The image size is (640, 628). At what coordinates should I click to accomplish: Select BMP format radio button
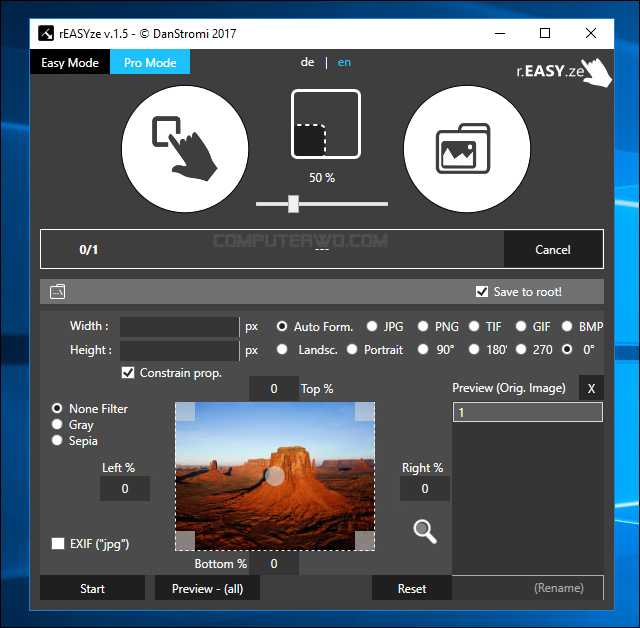567,326
